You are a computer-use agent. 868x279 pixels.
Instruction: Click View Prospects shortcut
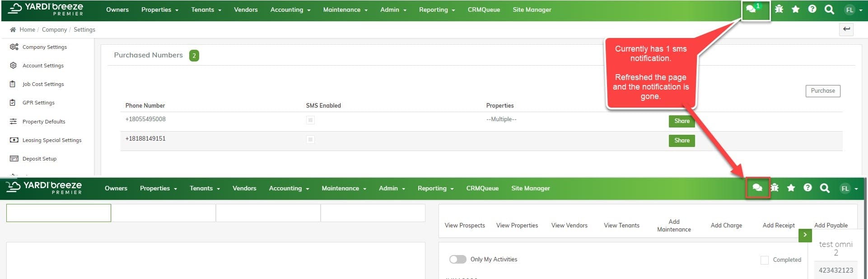465,225
